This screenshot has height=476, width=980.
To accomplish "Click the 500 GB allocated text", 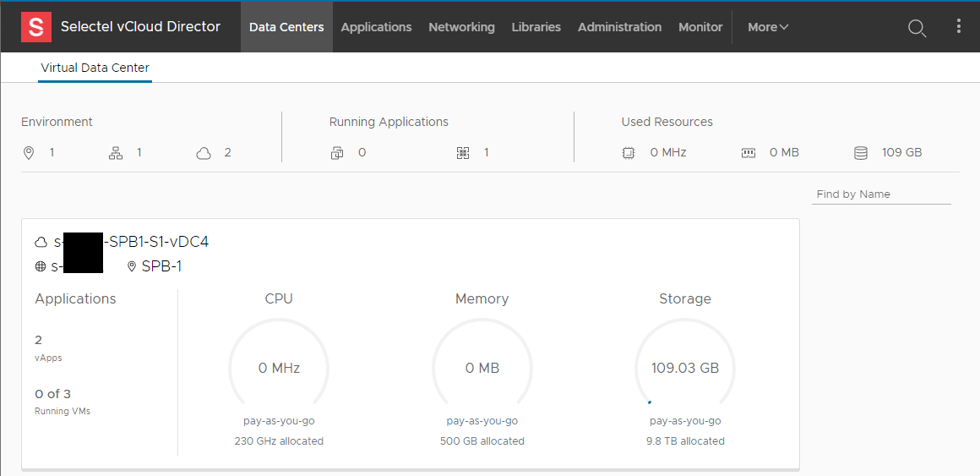I will [482, 441].
